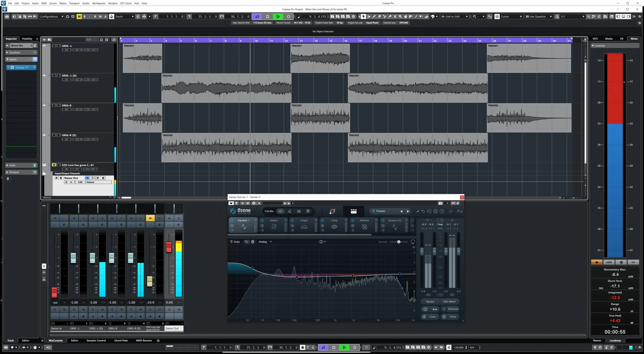
Task: Select the Draw tool in the toolbar
Action: [x=374, y=16]
